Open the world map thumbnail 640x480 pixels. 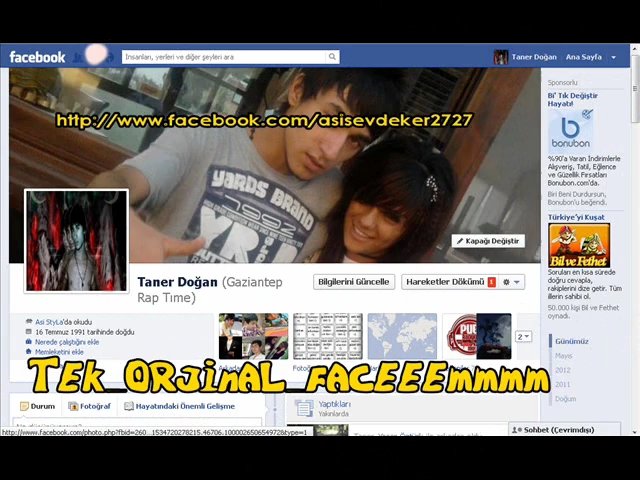pos(402,336)
